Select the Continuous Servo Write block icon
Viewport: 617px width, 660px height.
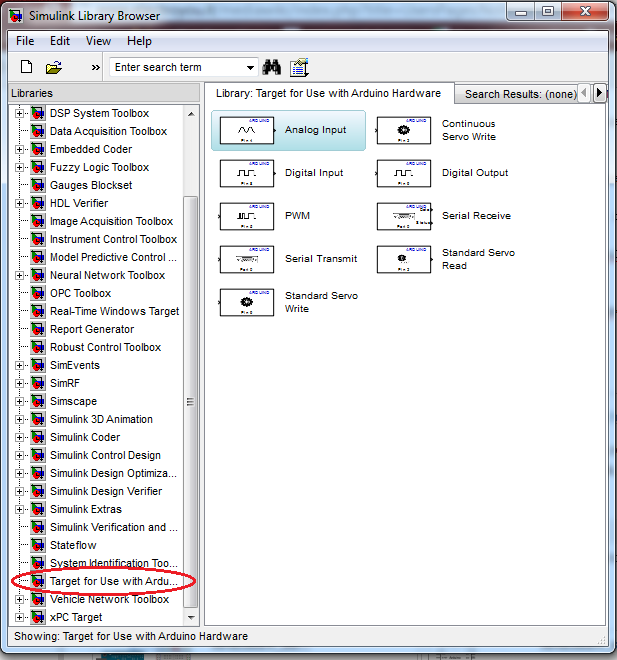pos(403,131)
